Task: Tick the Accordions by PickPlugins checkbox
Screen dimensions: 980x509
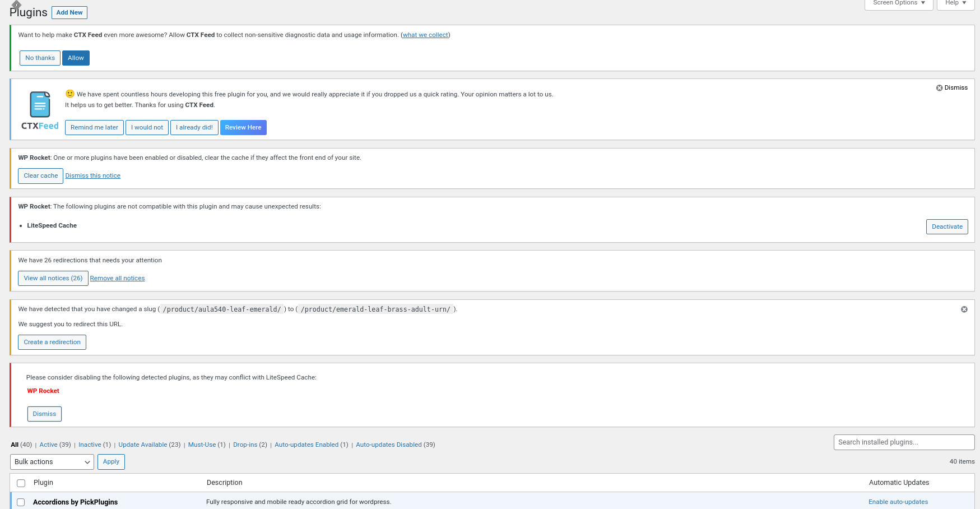Action: [21, 502]
